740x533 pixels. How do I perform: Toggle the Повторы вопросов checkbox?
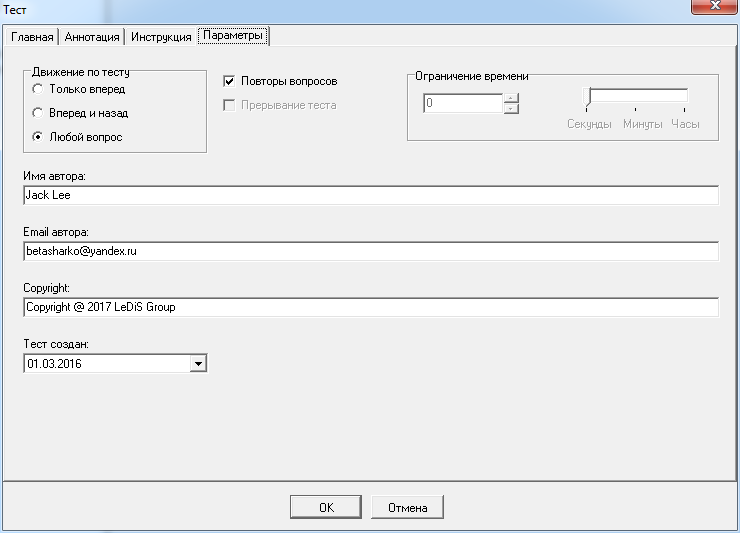click(229, 81)
